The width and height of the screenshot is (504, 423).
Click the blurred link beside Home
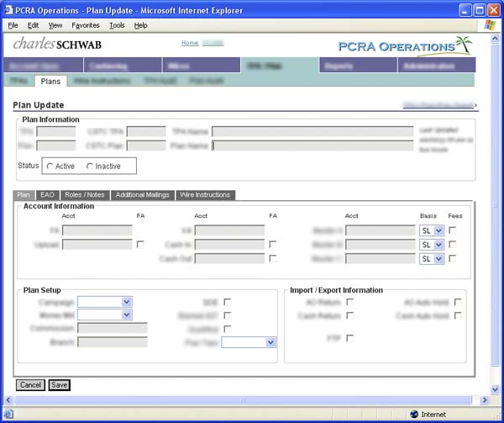click(x=213, y=43)
